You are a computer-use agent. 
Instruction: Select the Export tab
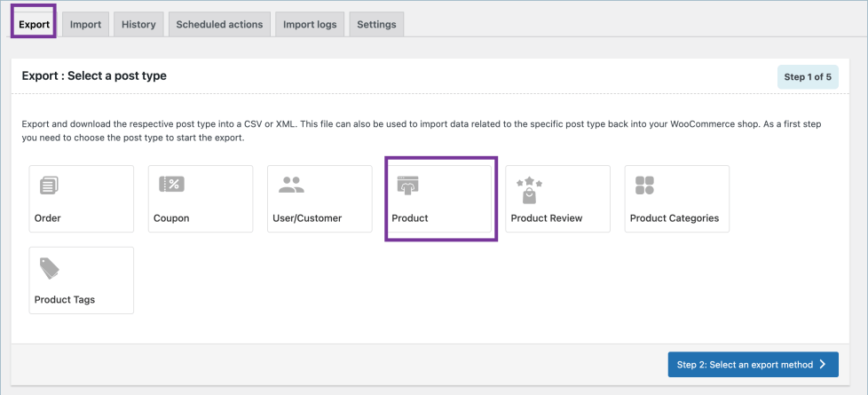click(35, 24)
